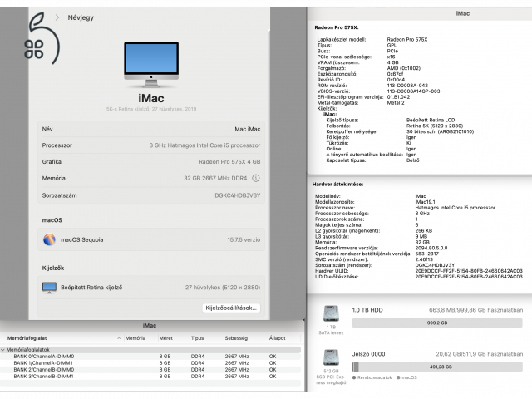Viewport: 532px width, 399px height.
Task: Click the memory info icon beside 32 GB DDR4
Action: coord(256,178)
